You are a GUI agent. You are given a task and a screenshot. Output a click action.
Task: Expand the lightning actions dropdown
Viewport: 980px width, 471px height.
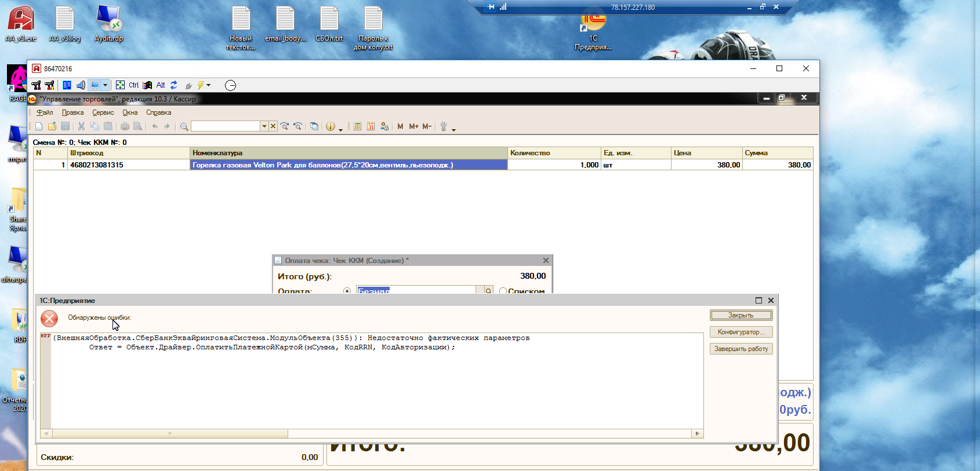(209, 85)
